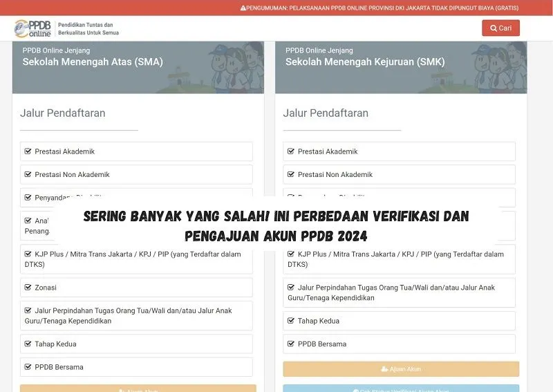Select SMA Prestasi Akademik check icon
The height and width of the screenshot is (392, 553).
[x=28, y=151]
